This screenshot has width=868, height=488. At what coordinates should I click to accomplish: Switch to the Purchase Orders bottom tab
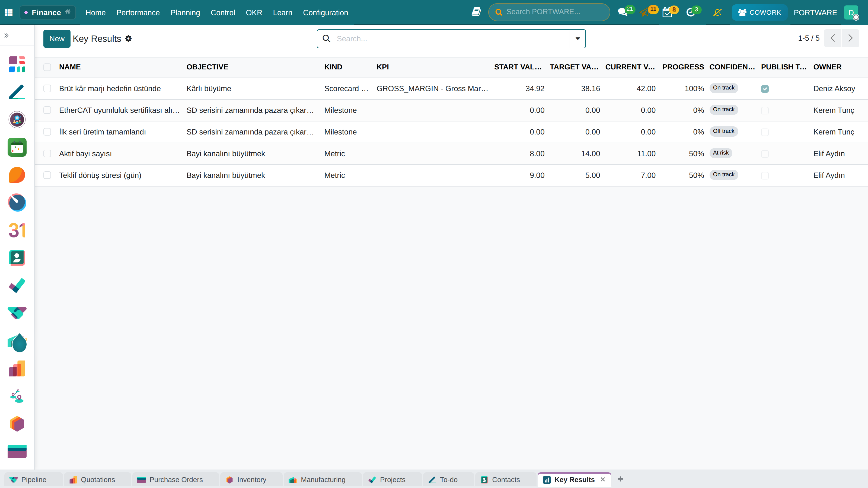coord(175,480)
